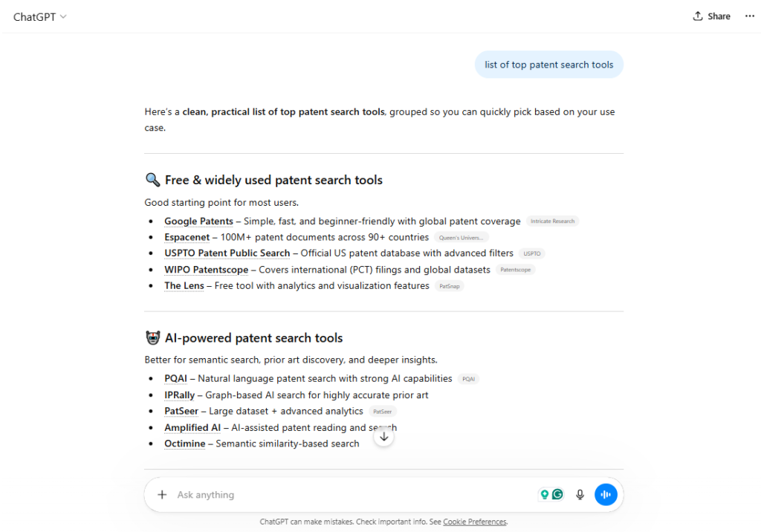The image size is (761, 532).
Task: Click the PatSeer source citation chip
Action: [x=383, y=412]
